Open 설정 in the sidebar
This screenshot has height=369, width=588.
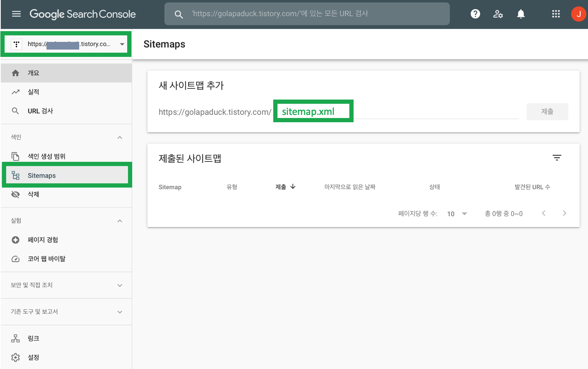tap(66, 357)
